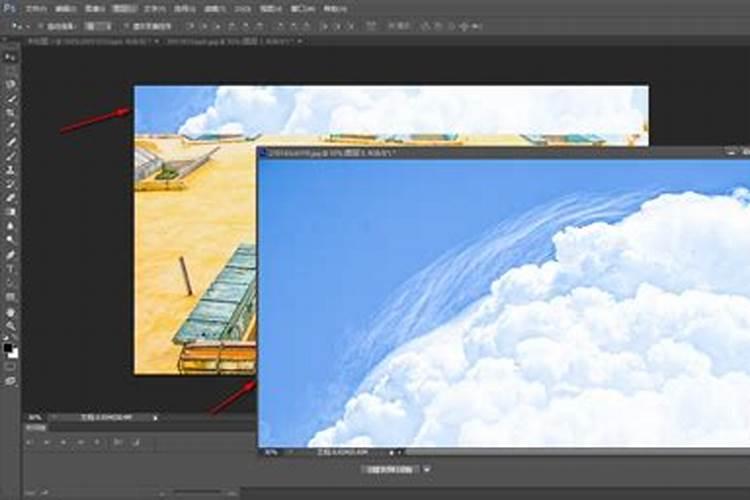Open the Edit menu
This screenshot has height=500, width=750.
point(66,9)
